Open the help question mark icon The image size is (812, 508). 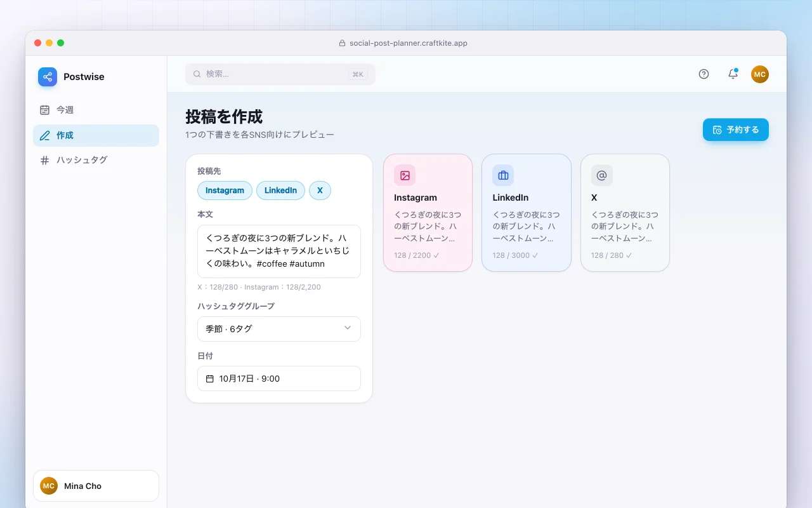[704, 74]
